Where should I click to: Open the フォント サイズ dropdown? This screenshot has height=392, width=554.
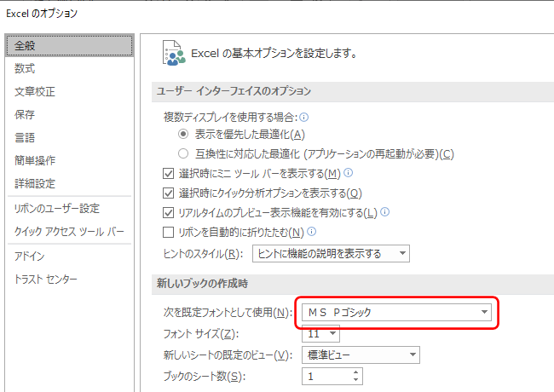[320, 334]
